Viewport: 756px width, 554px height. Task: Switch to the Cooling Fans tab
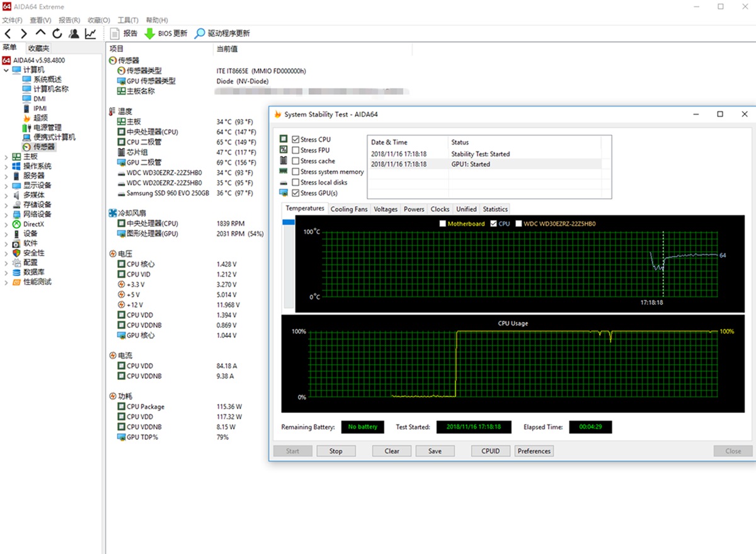pos(349,209)
